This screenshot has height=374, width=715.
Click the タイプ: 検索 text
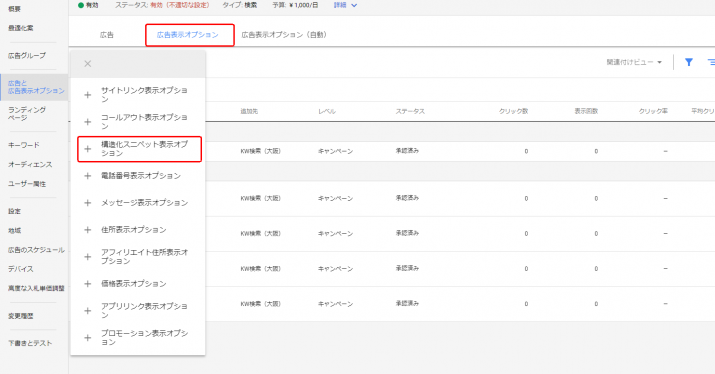pyautogui.click(x=239, y=5)
